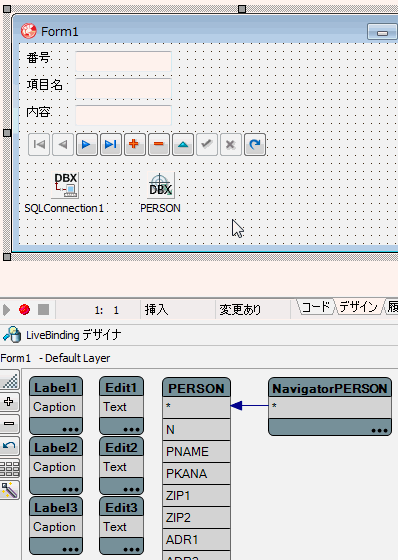Screen dimensions: 398x560
Task: Click the 番号 input field
Action: 123,61
